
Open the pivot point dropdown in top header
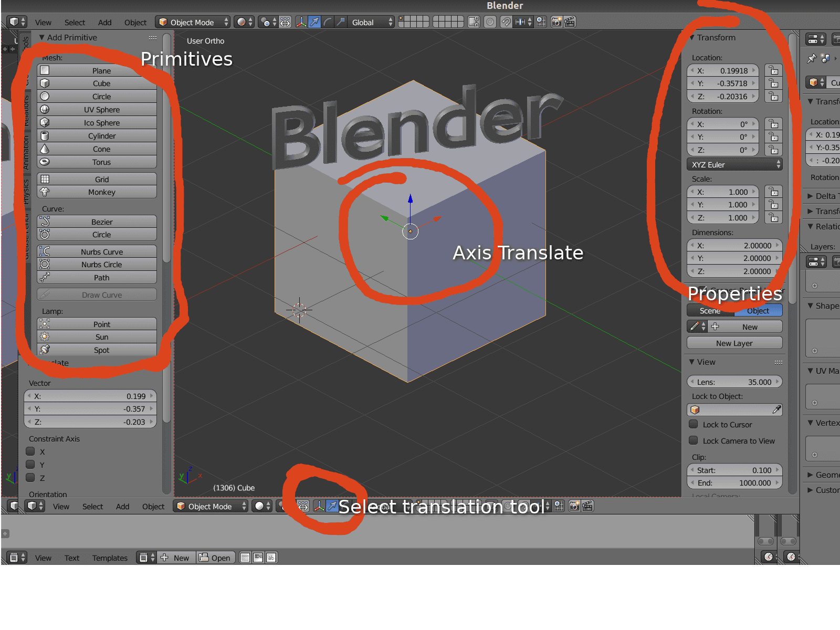(x=268, y=22)
